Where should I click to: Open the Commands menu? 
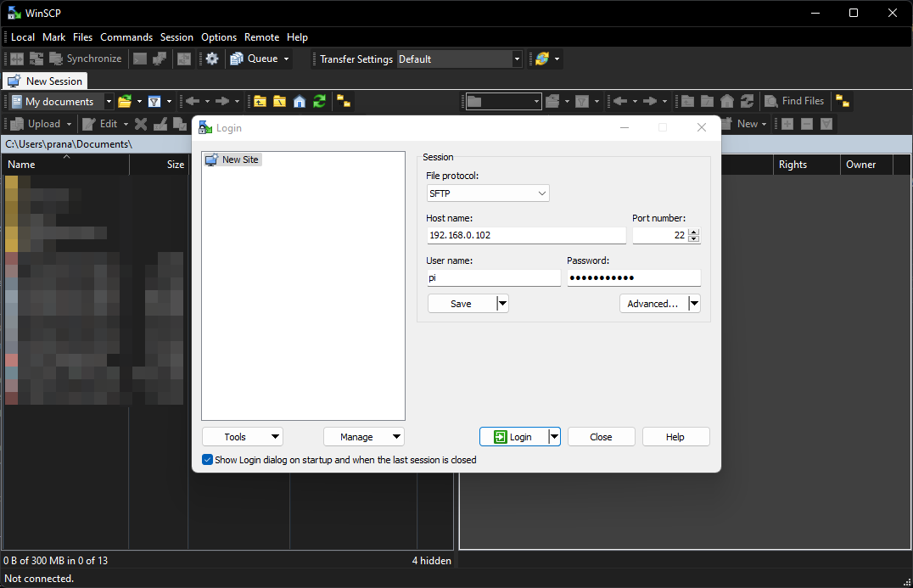(x=126, y=37)
